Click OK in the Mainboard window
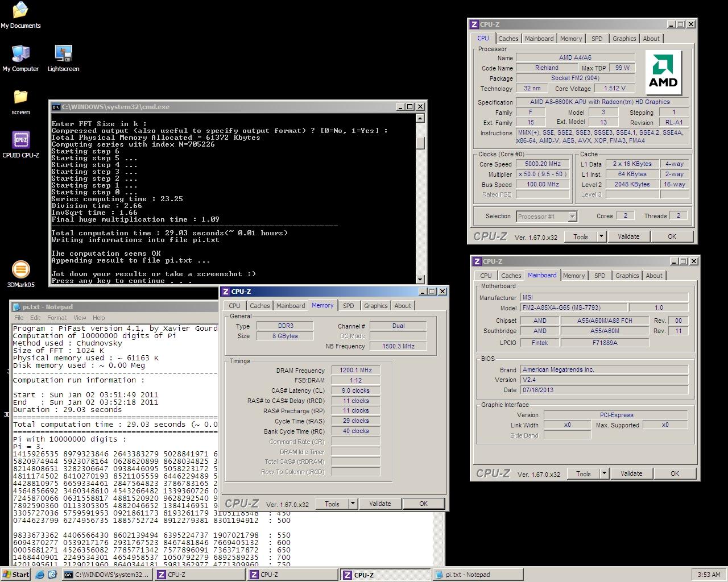This screenshot has width=728, height=582. coord(675,473)
